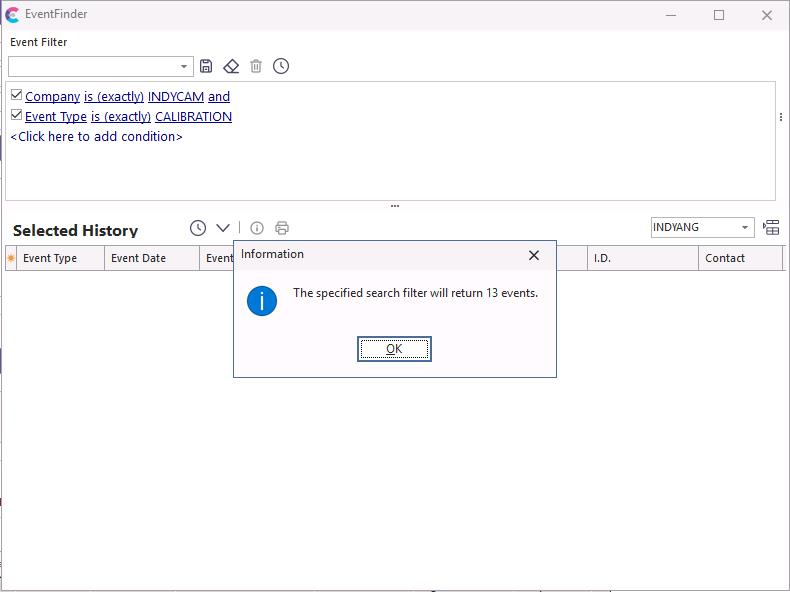Expand the chevron arrow in history toolbar
This screenshot has width=790, height=592.
(x=223, y=228)
